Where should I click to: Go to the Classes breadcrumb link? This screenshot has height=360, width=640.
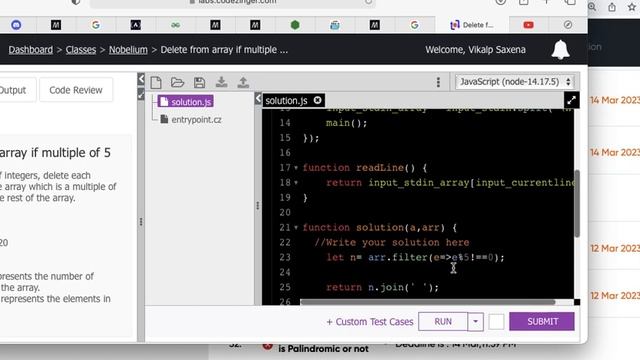pos(81,50)
